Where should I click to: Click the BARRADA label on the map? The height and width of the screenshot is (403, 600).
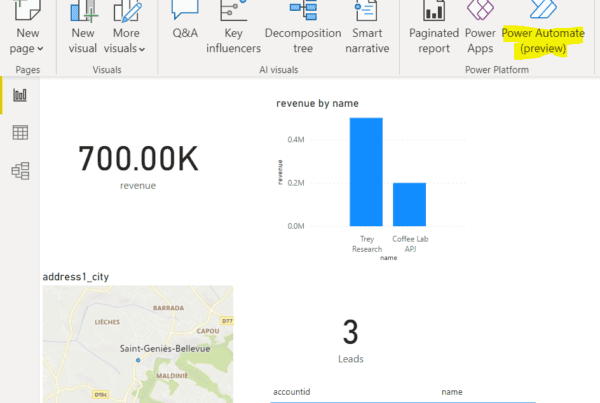tap(168, 308)
